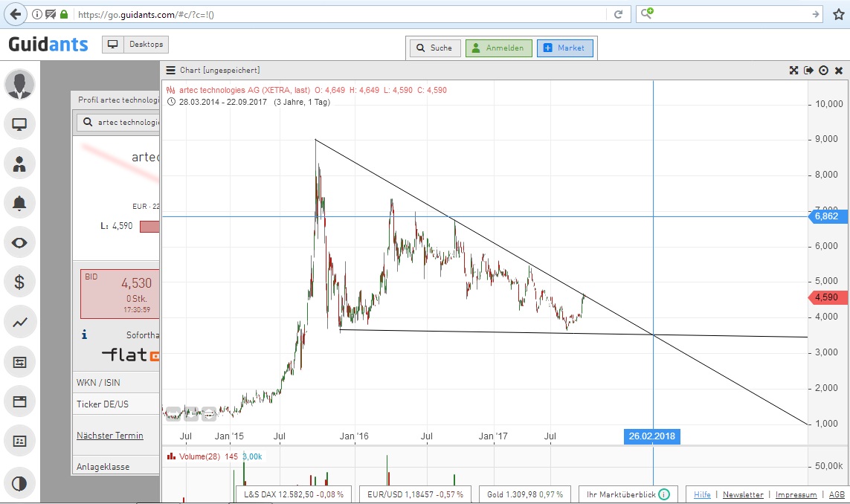Screen dimensions: 850x504
Task: Click the Guidants logo
Action: [48, 45]
